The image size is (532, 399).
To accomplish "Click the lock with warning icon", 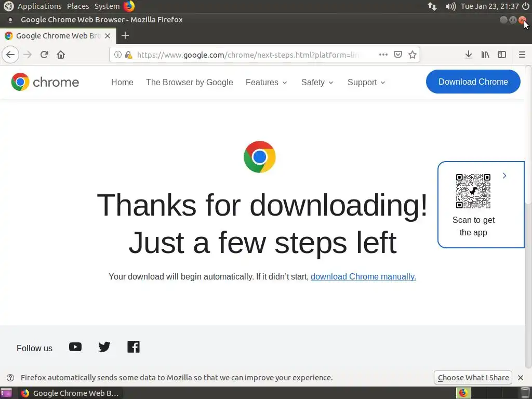I will click(129, 55).
